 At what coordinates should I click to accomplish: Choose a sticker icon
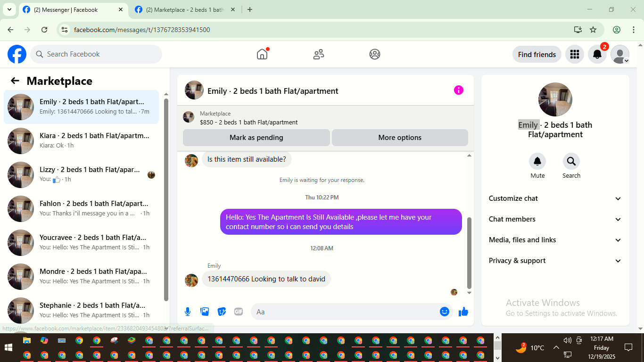(222, 312)
